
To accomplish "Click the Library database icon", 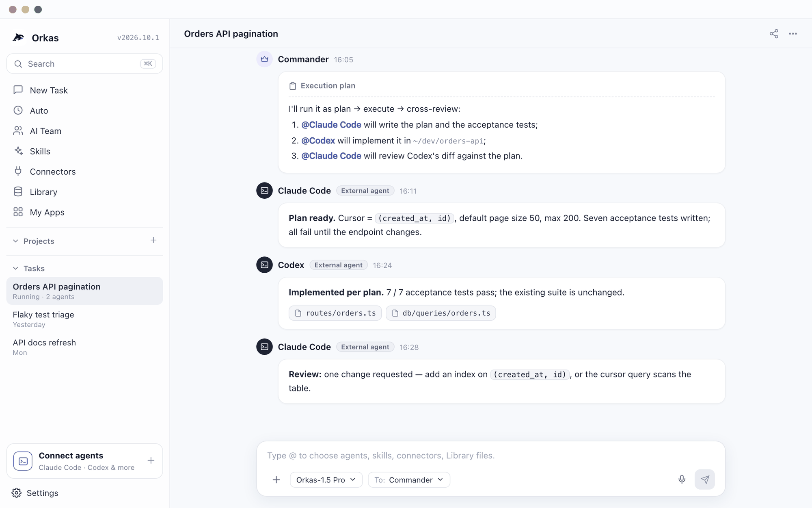I will pos(18,191).
